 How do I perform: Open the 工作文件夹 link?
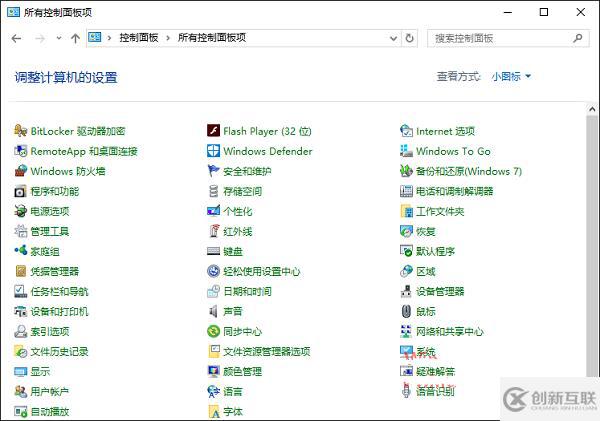pyautogui.click(x=440, y=211)
